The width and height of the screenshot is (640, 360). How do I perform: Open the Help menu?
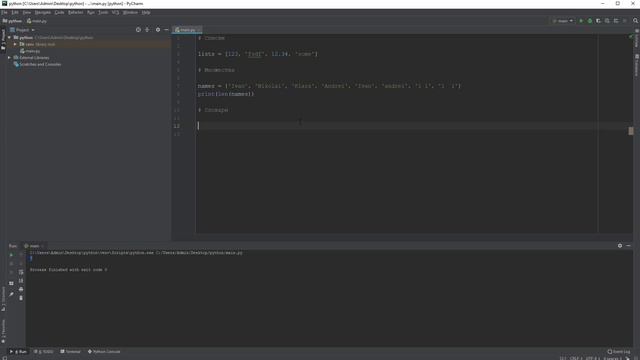(146, 13)
